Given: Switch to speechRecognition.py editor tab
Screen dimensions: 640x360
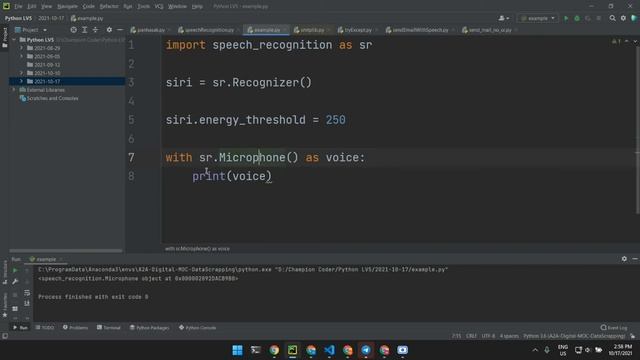Looking at the screenshot, I should pos(209,30).
